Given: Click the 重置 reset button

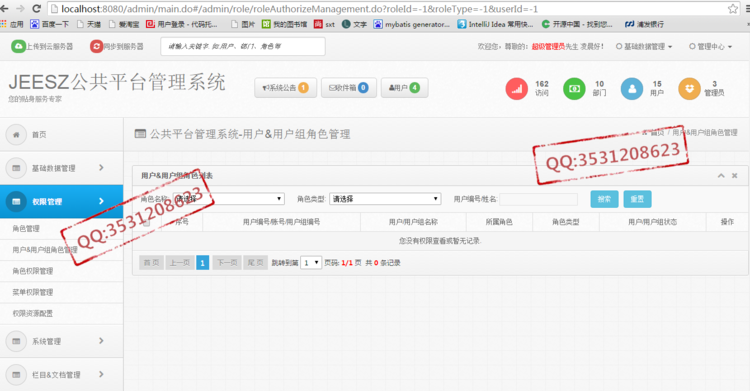Looking at the screenshot, I should (637, 199).
